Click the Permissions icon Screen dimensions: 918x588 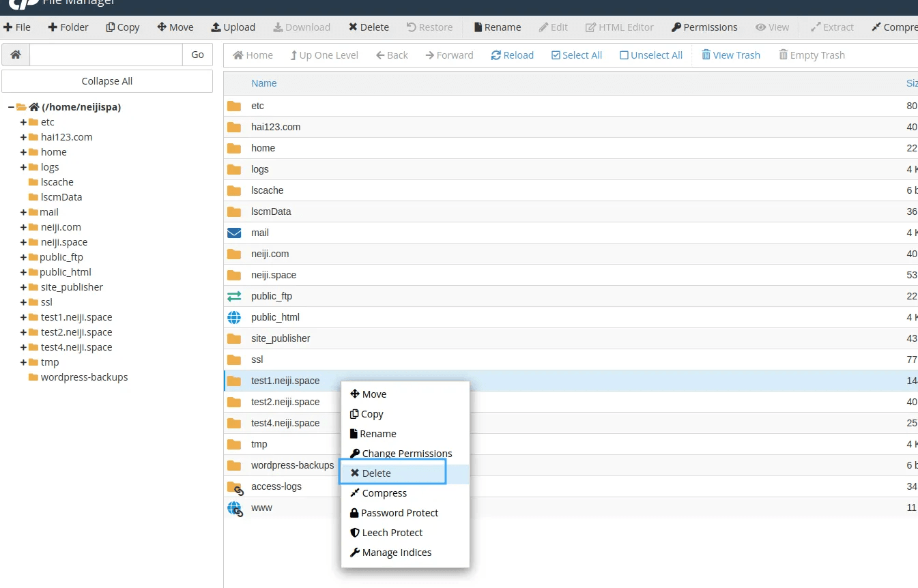point(704,27)
